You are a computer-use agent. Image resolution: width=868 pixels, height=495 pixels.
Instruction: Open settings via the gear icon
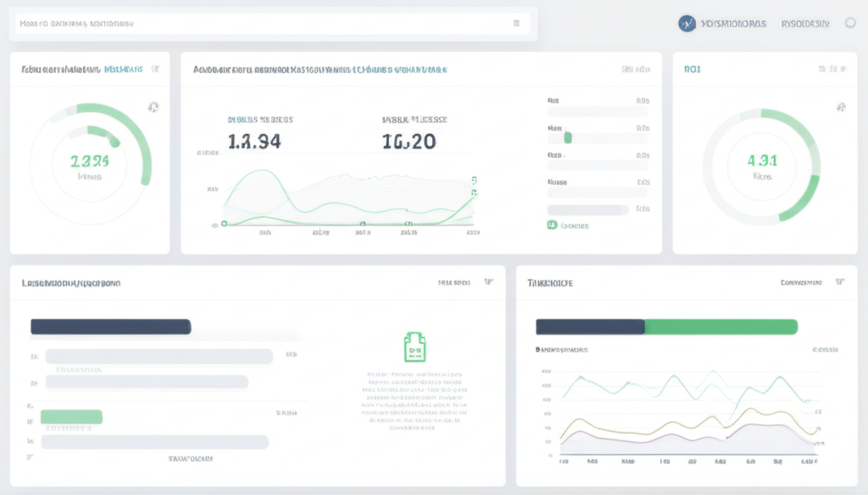(849, 23)
